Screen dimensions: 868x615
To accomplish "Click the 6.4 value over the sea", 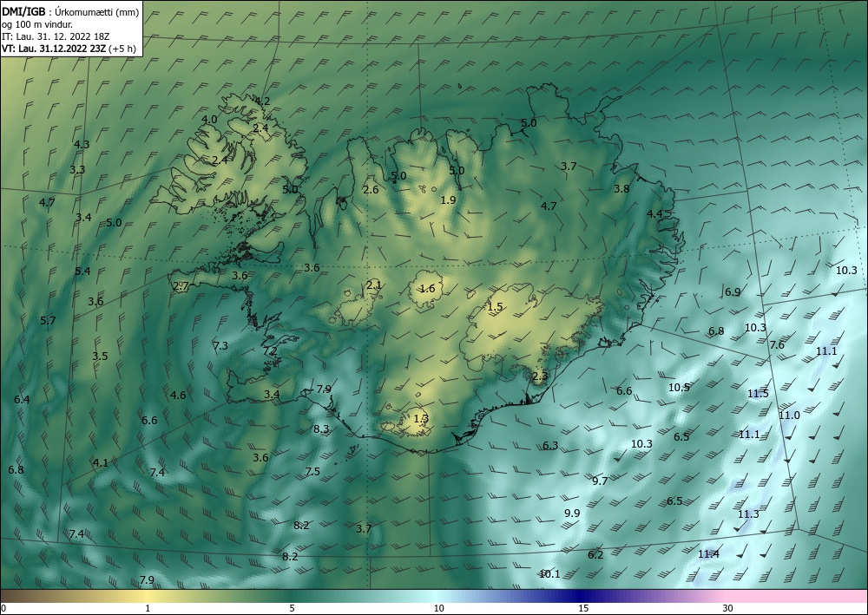I will 23,399.
